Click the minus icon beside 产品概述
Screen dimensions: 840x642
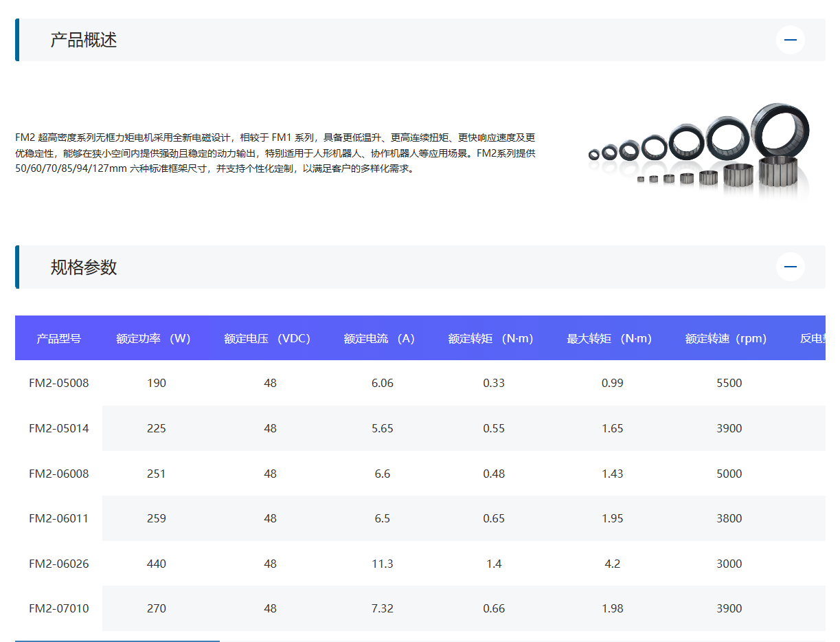[x=791, y=40]
